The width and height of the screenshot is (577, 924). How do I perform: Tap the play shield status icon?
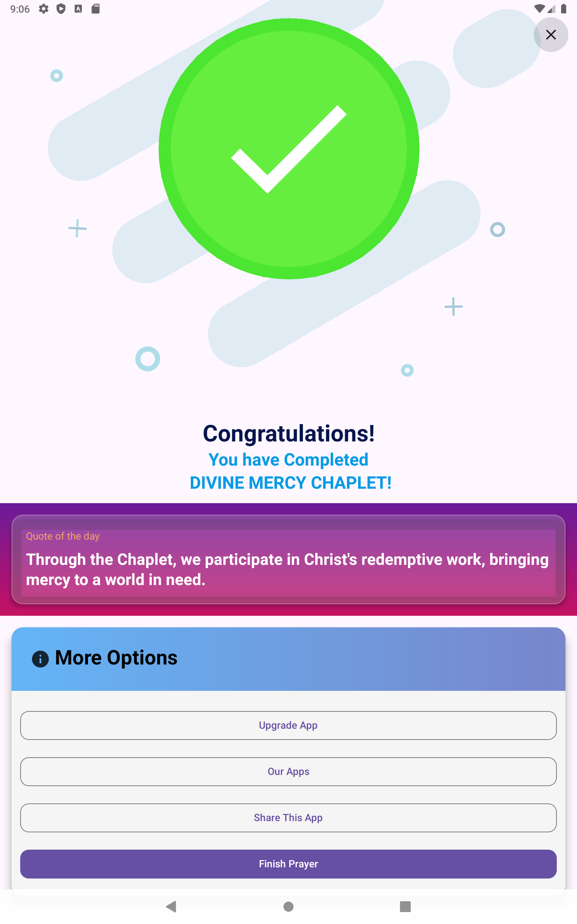(61, 9)
